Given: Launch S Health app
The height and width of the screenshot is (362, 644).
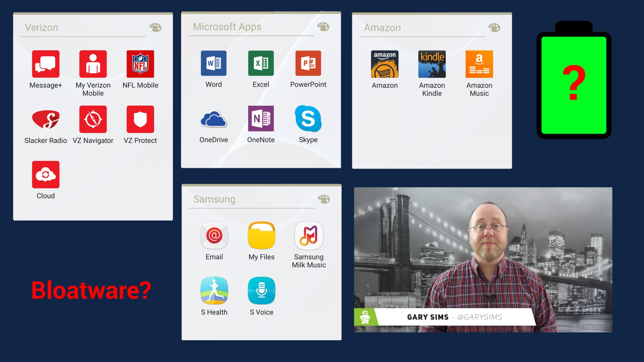Looking at the screenshot, I should (214, 291).
